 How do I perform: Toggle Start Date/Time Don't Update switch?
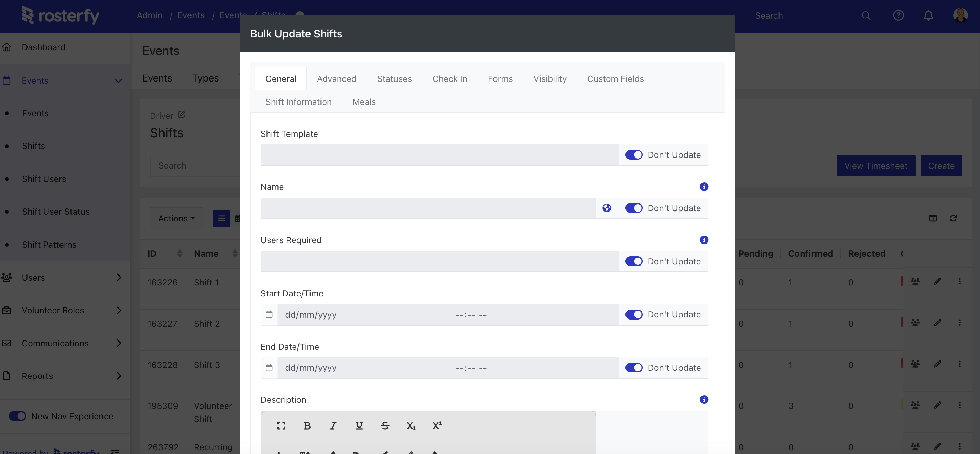634,314
